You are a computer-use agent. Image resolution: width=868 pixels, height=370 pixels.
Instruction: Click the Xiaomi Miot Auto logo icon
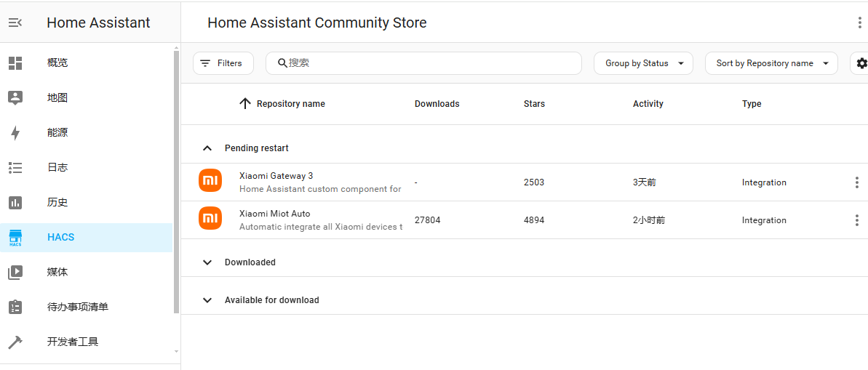[210, 218]
